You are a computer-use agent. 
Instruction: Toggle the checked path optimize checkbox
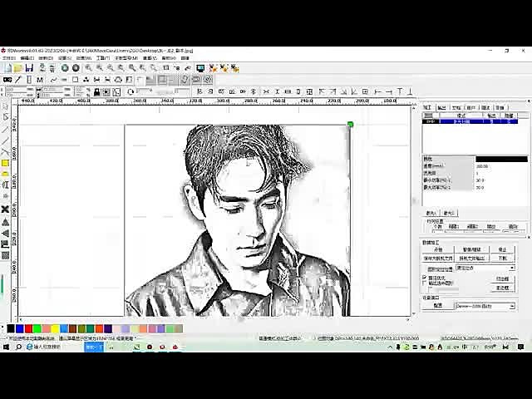tap(425, 277)
